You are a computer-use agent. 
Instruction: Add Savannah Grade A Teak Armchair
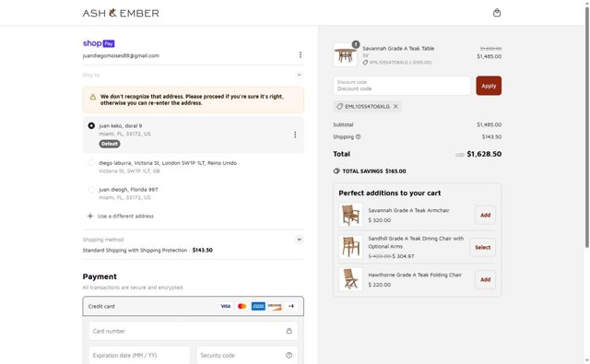pyautogui.click(x=485, y=215)
